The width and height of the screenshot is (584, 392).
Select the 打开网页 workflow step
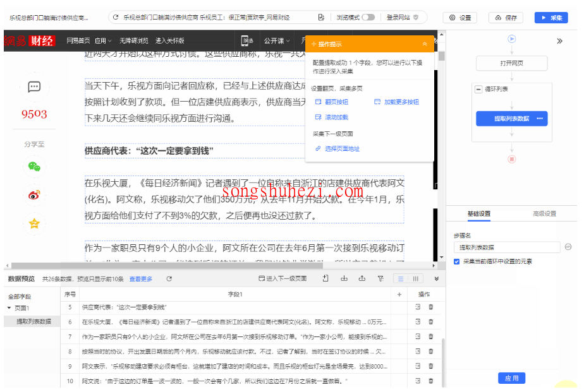click(x=512, y=63)
